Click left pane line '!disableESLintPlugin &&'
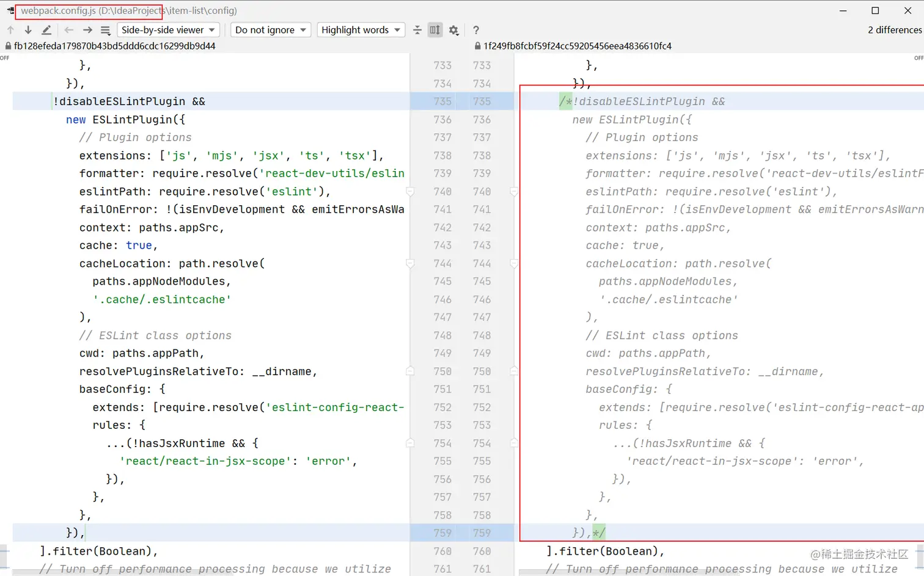924x576 pixels. tap(129, 101)
